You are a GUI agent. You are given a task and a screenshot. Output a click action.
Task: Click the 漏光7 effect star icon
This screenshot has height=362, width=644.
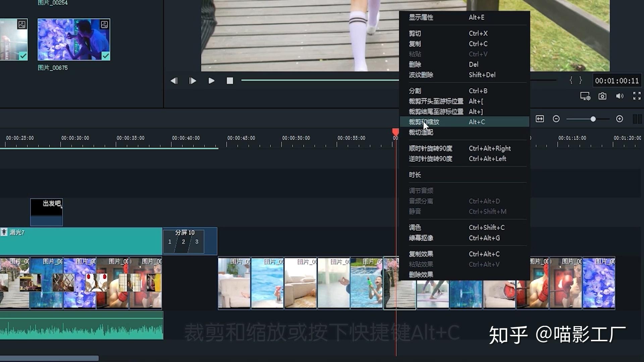pyautogui.click(x=4, y=232)
